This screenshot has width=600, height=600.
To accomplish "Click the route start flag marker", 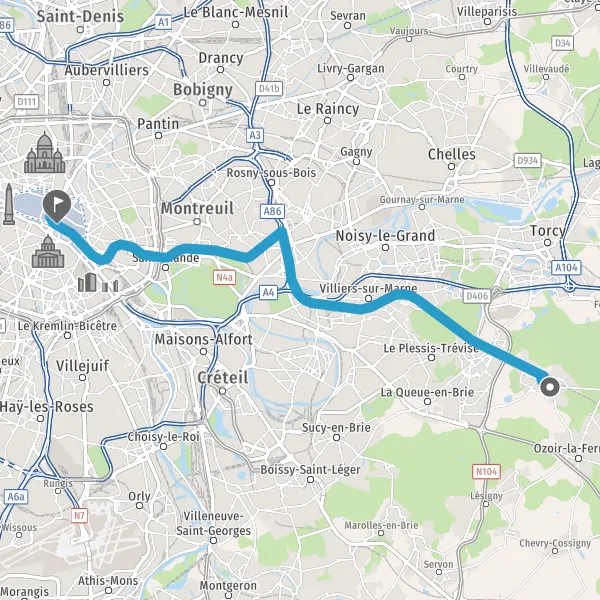I will [57, 206].
